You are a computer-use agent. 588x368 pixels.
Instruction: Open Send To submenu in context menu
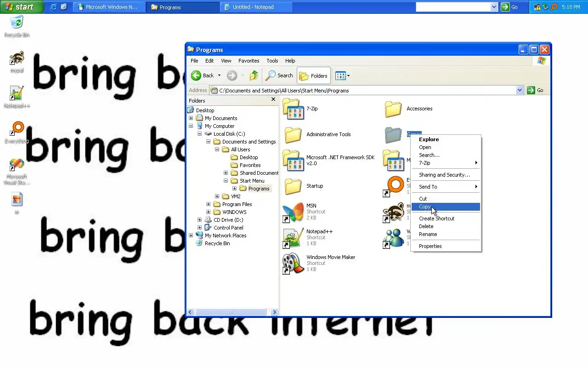coord(446,187)
